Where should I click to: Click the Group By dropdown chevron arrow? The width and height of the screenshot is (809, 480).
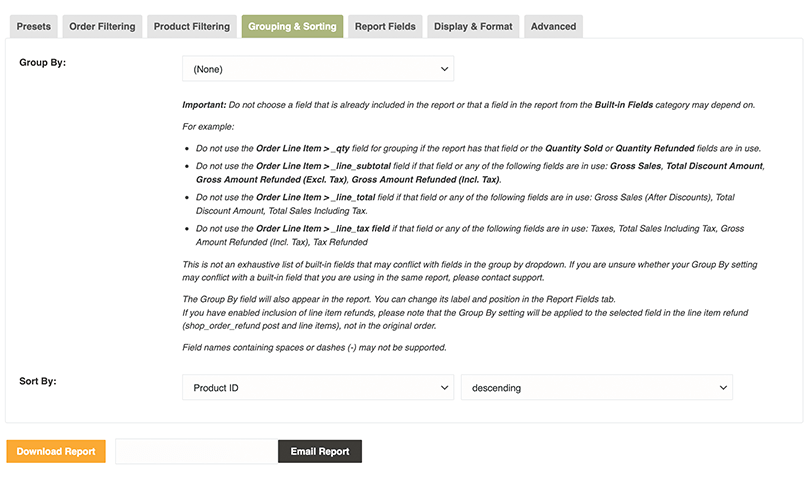click(x=444, y=69)
